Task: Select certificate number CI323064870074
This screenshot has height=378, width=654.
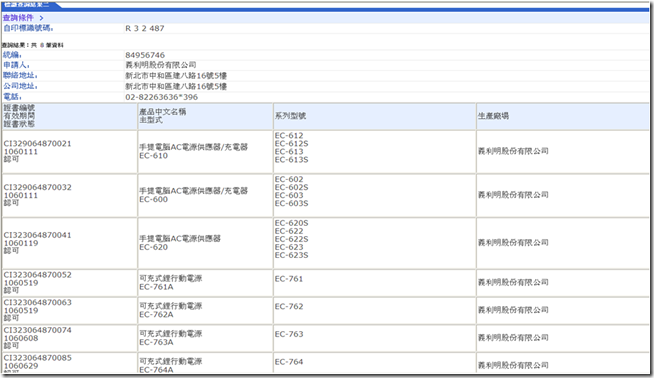Action: (x=38, y=330)
